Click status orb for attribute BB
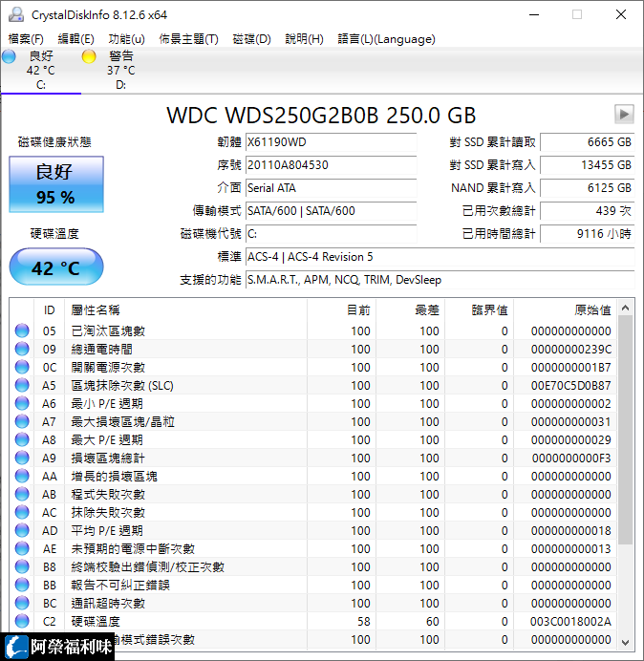The image size is (644, 661). pos(22,585)
